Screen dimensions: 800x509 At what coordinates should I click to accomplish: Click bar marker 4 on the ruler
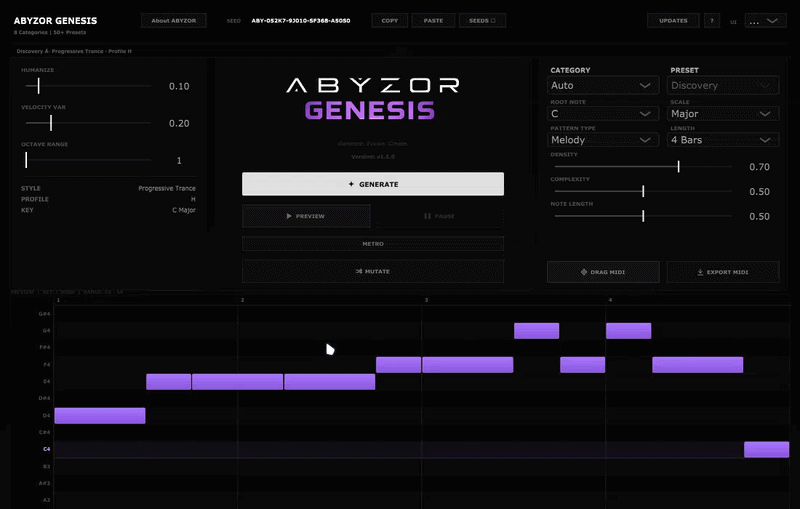pyautogui.click(x=610, y=300)
